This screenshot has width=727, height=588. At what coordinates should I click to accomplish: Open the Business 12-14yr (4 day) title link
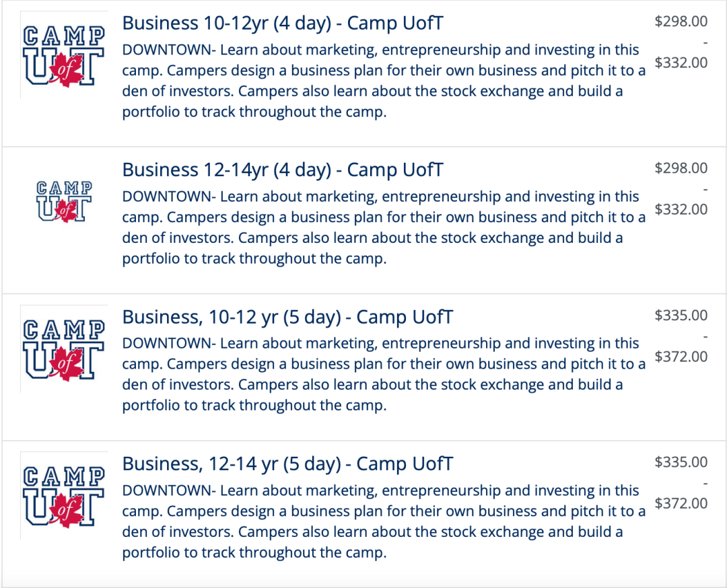tap(283, 170)
